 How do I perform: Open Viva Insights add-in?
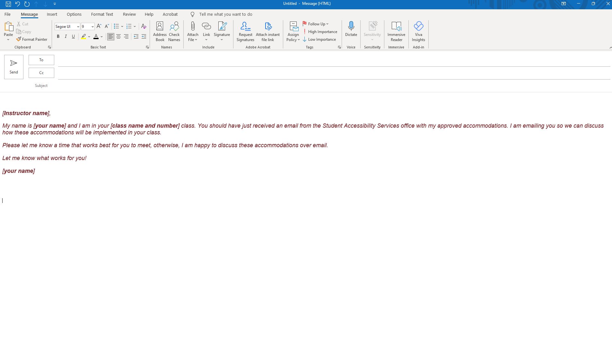coord(418,31)
